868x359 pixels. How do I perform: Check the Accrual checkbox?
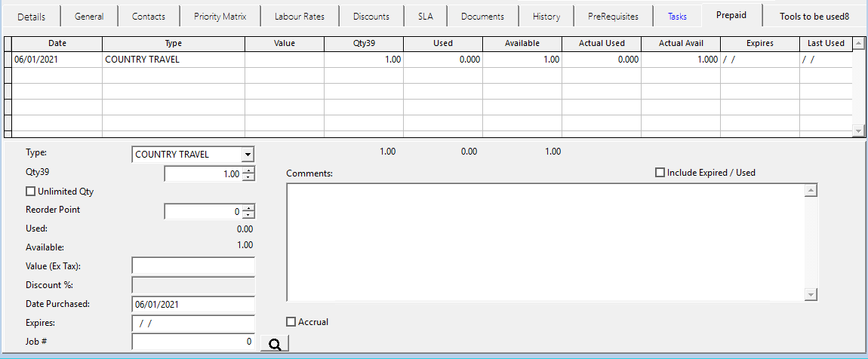291,322
